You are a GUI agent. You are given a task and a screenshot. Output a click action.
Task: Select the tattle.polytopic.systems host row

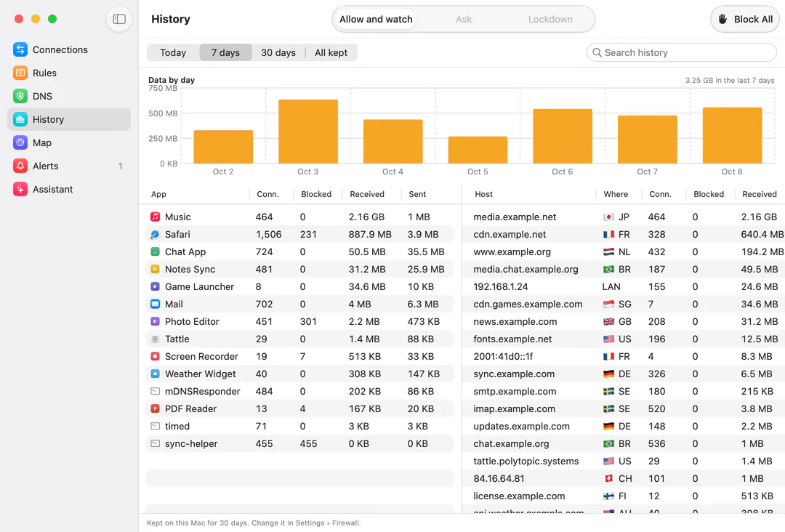[x=624, y=461]
